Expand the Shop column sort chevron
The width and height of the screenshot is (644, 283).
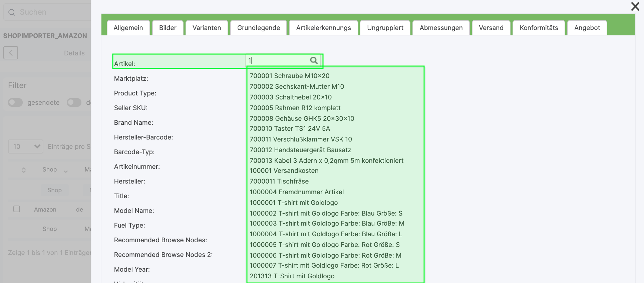tap(66, 171)
